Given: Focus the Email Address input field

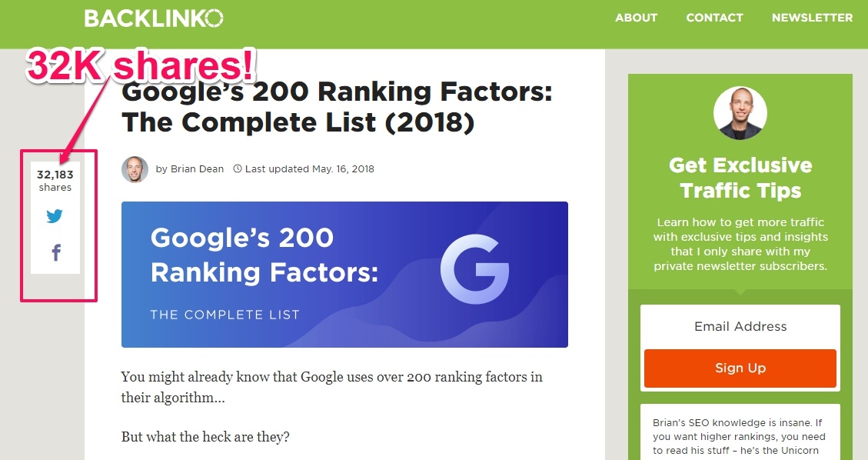Looking at the screenshot, I should click(x=740, y=327).
